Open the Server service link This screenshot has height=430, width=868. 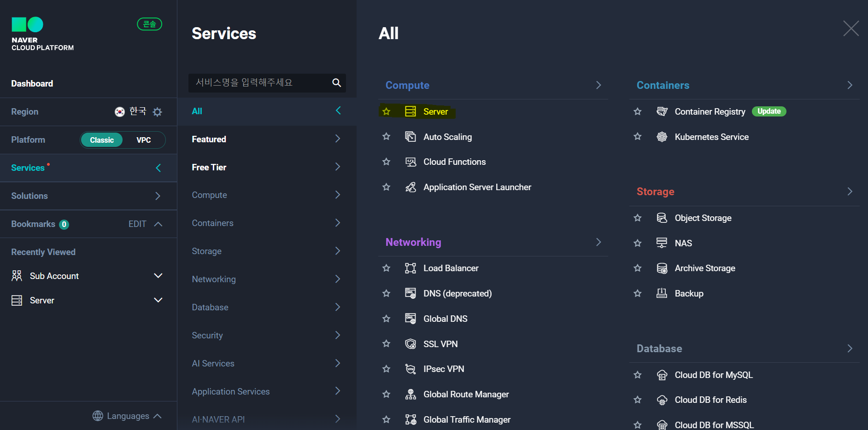(x=435, y=111)
